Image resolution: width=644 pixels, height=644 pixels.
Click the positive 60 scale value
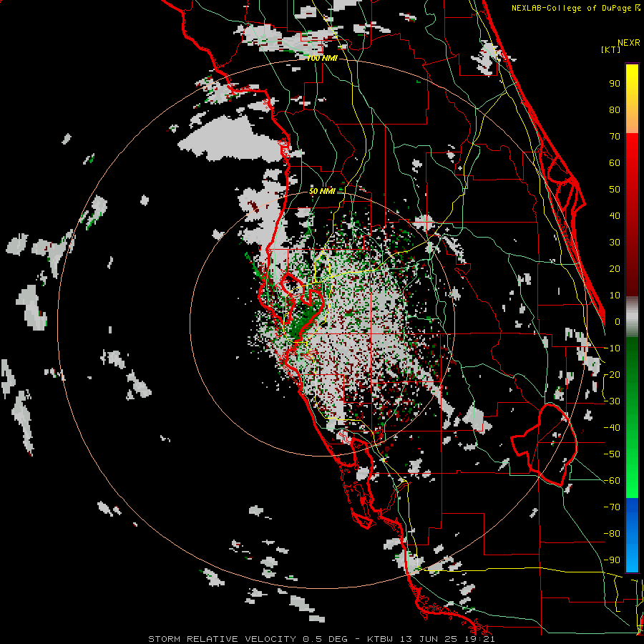(615, 163)
